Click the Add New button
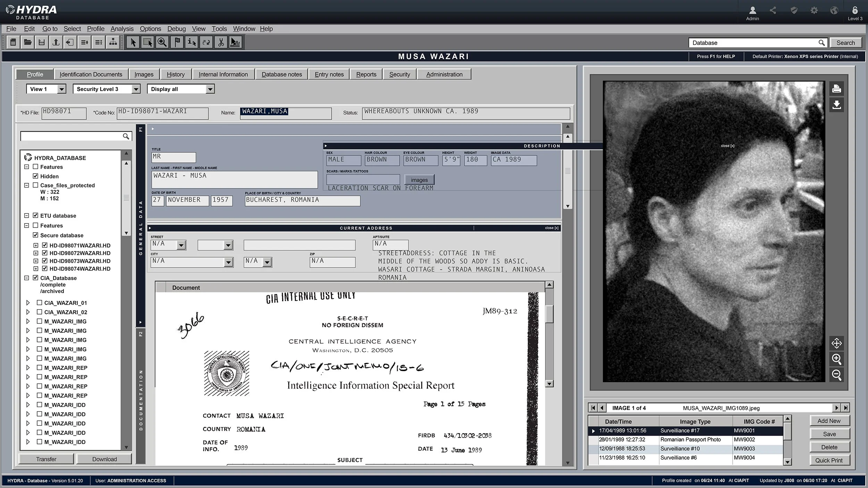 point(829,421)
